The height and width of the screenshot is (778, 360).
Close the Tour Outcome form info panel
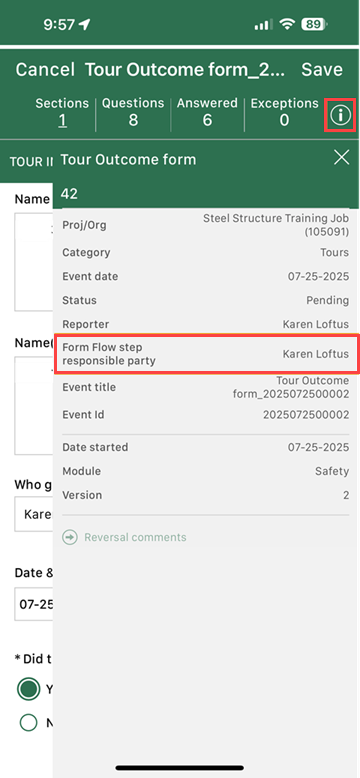point(342,158)
